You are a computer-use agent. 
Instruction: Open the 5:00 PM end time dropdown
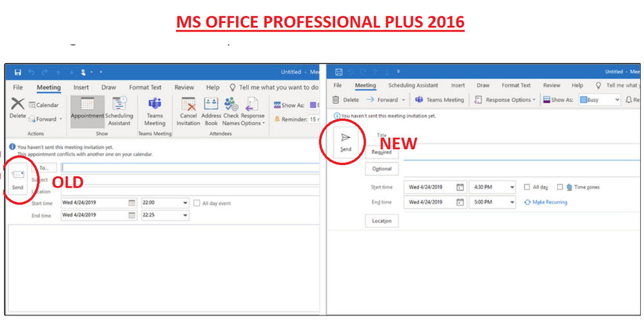point(512,202)
